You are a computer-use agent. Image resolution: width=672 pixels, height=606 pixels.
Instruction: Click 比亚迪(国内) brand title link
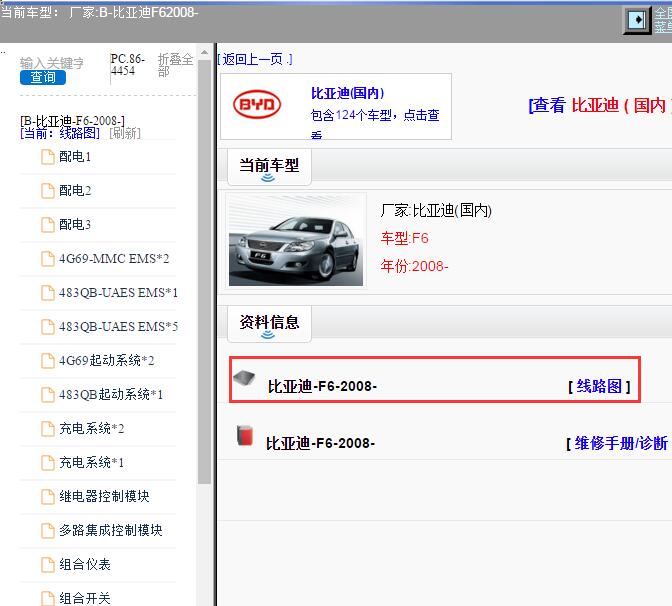pos(348,93)
